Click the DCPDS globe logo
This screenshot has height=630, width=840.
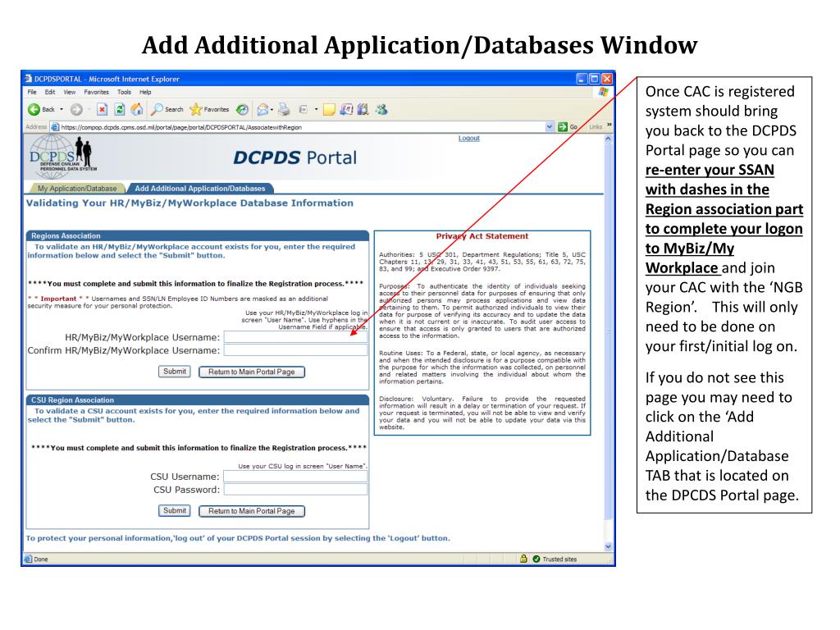[61, 157]
